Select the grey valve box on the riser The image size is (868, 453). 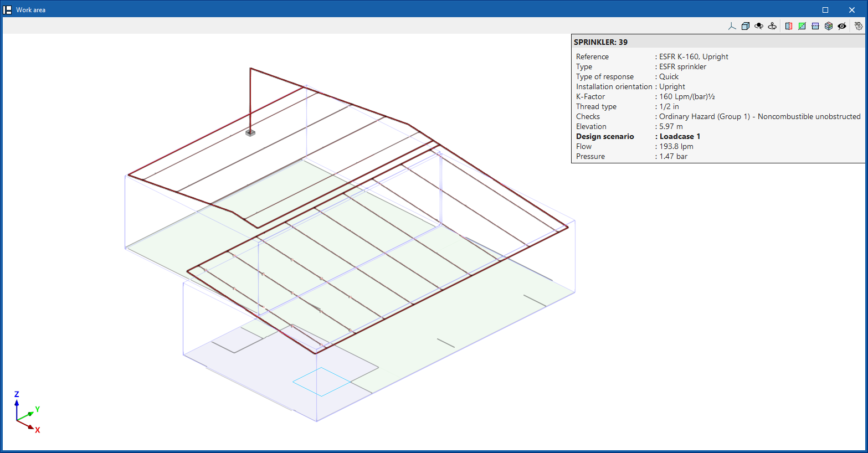pos(250,132)
